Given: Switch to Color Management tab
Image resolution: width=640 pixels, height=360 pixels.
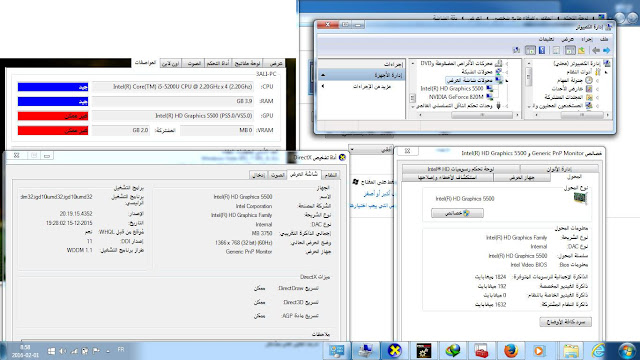Looking at the screenshot, I should click(x=559, y=169).
